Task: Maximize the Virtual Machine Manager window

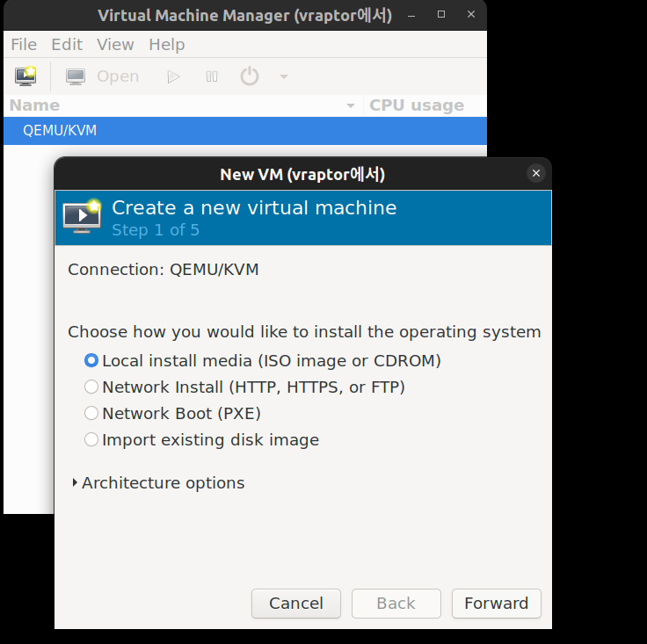Action: pos(441,14)
